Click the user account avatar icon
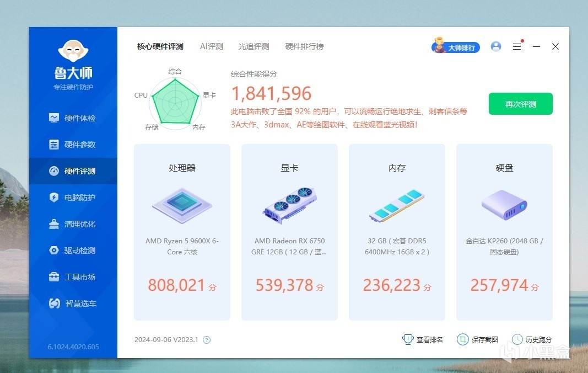Image resolution: width=588 pixels, height=373 pixels. click(x=496, y=46)
